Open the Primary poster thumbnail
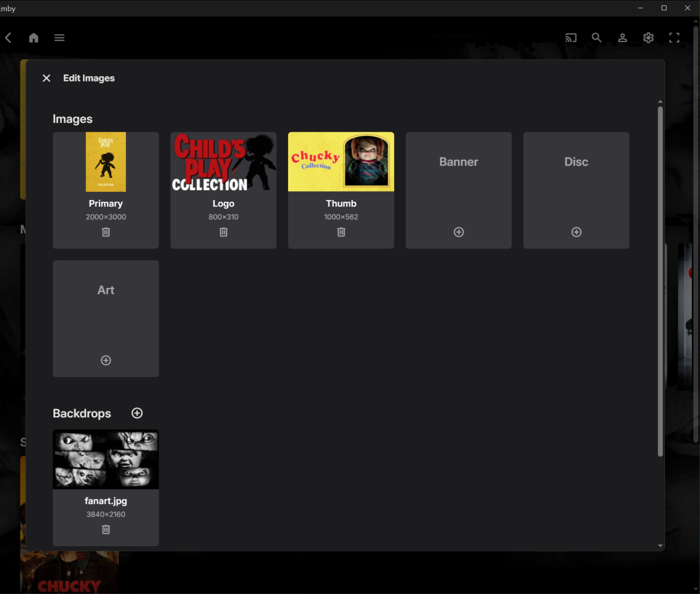 (x=106, y=162)
